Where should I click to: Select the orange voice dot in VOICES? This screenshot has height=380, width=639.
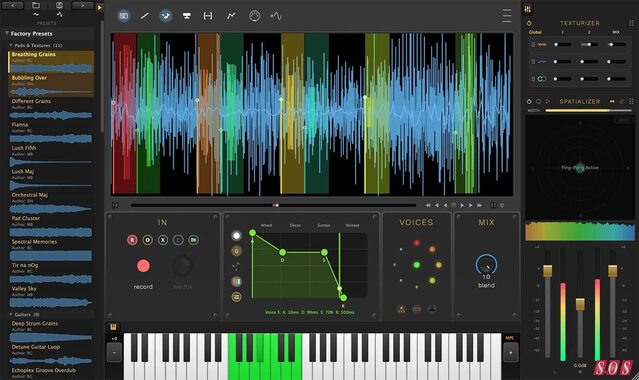pyautogui.click(x=432, y=249)
